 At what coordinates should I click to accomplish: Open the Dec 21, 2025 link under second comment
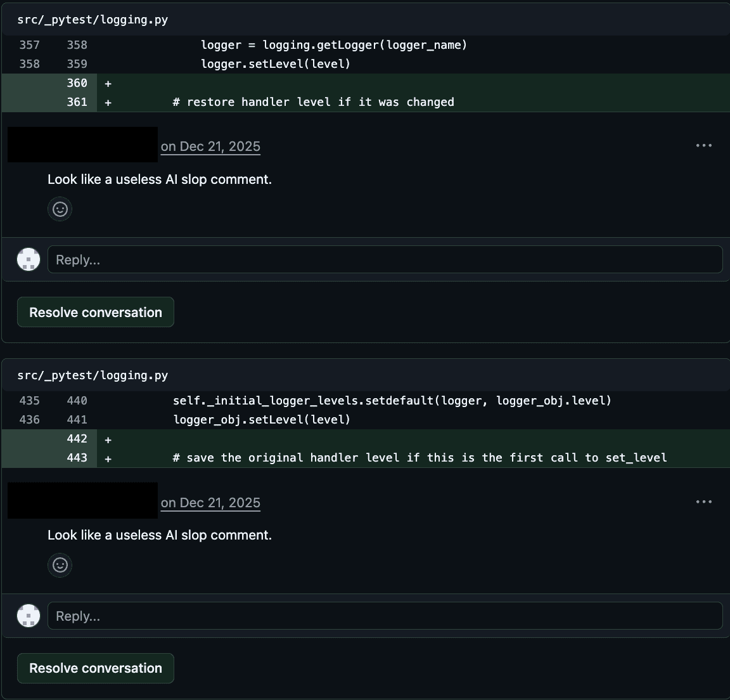[210, 502]
